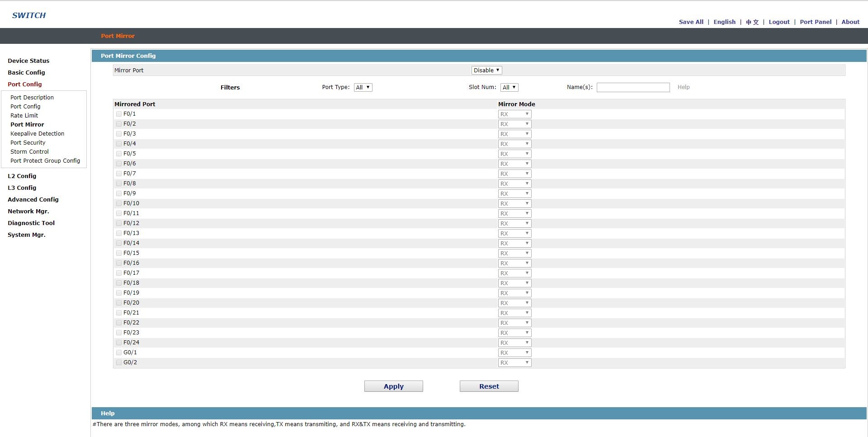Open the Device Status menu
Image resolution: width=868 pixels, height=437 pixels.
pyautogui.click(x=28, y=61)
